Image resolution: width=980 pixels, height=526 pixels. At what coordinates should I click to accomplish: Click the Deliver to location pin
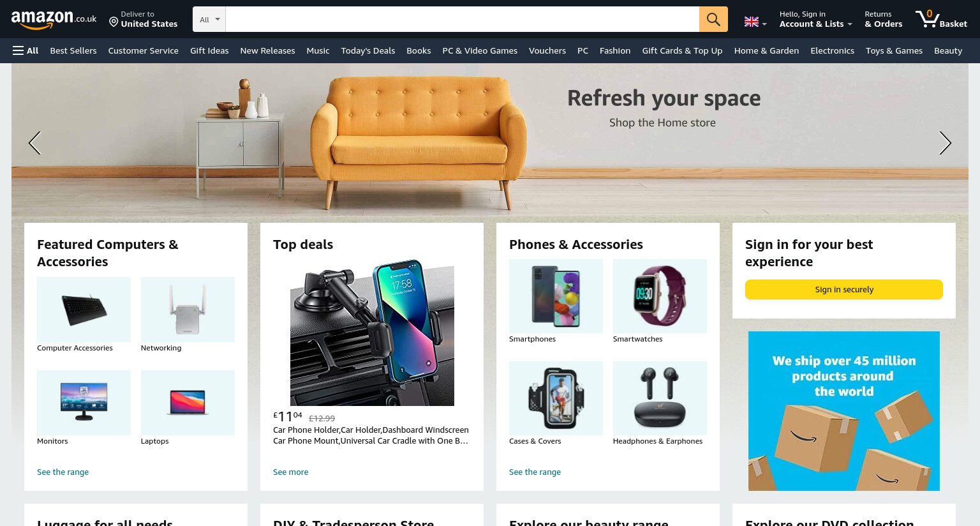(114, 22)
